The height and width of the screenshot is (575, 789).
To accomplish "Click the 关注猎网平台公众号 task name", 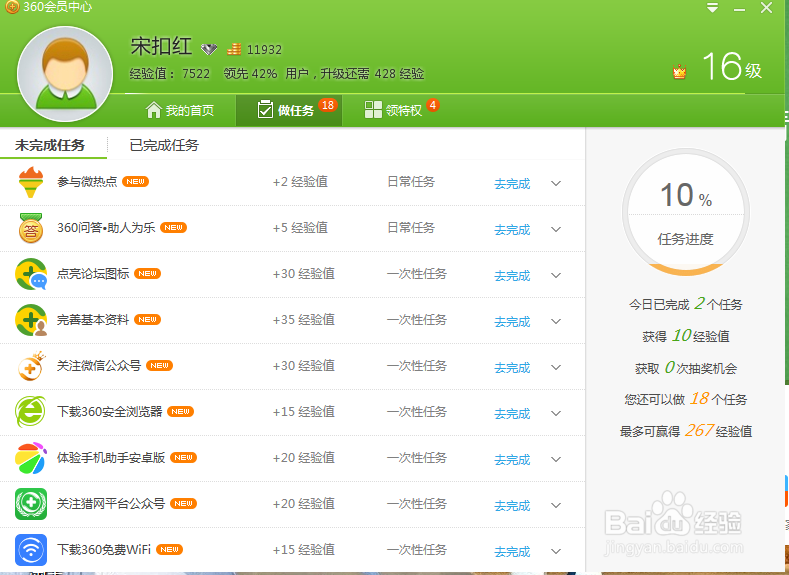I will [x=111, y=504].
